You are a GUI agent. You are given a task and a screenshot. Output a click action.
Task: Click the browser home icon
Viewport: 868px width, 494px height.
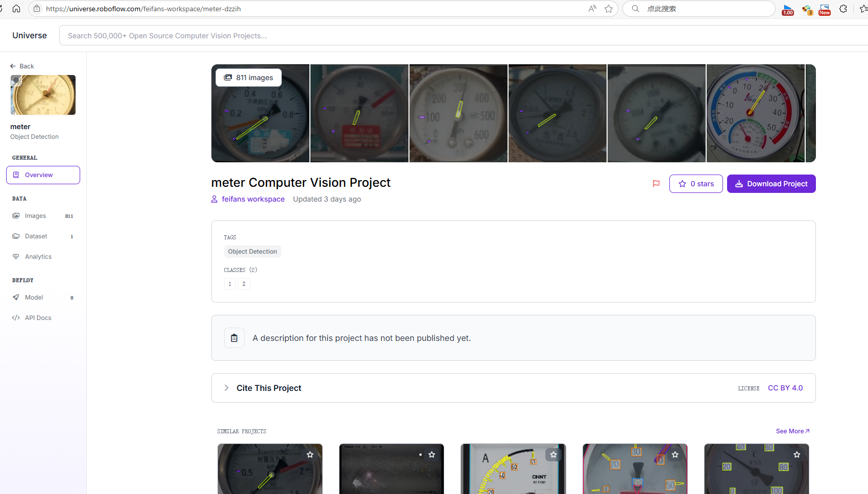click(16, 9)
